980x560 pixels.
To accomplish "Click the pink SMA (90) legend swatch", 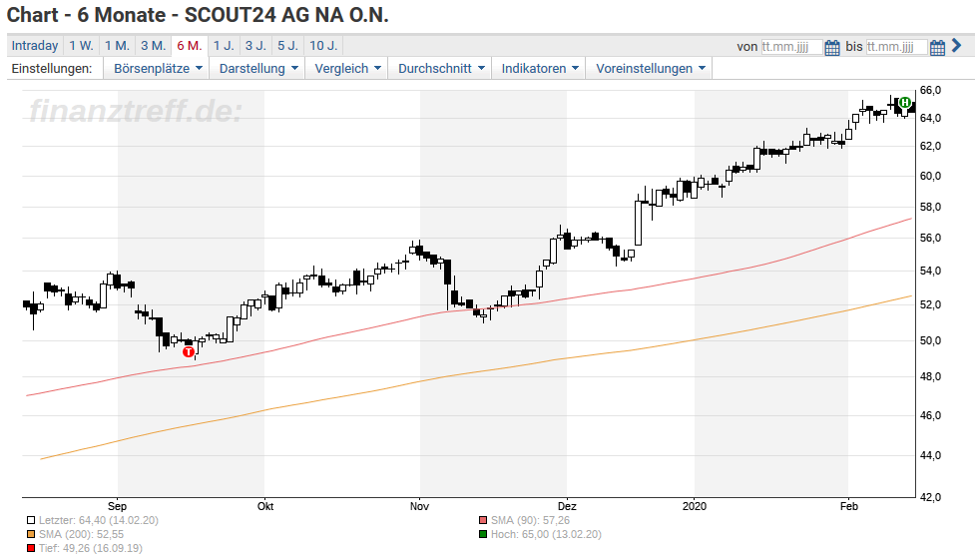I will tap(482, 520).
